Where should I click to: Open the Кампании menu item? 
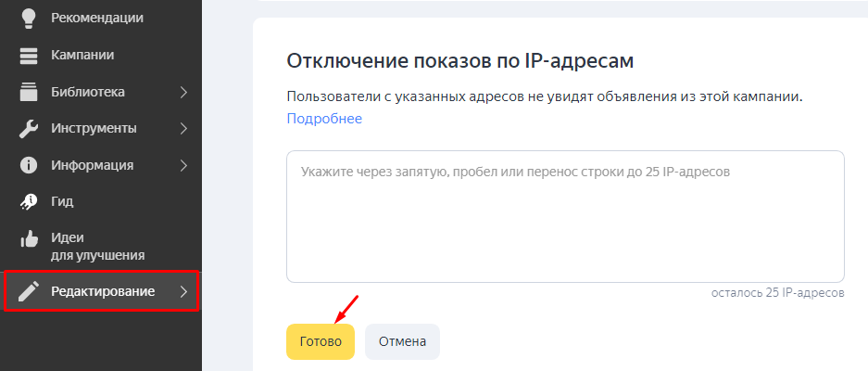pyautogui.click(x=82, y=55)
